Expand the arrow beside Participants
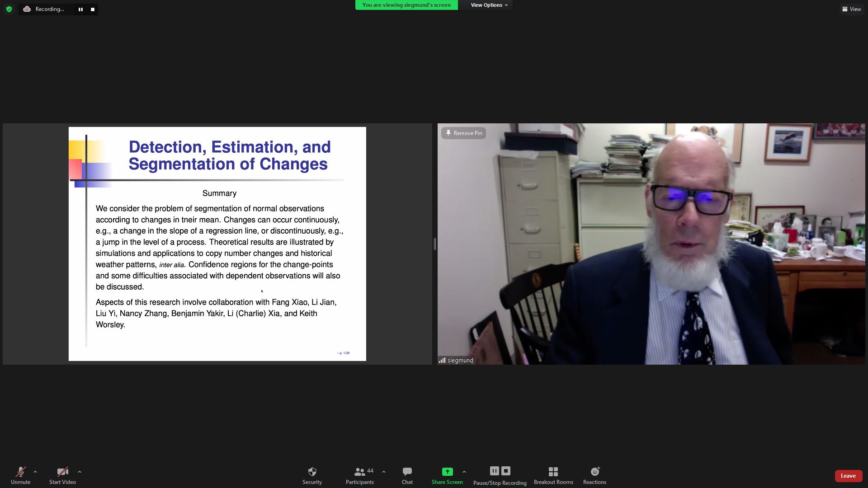 [x=384, y=472]
